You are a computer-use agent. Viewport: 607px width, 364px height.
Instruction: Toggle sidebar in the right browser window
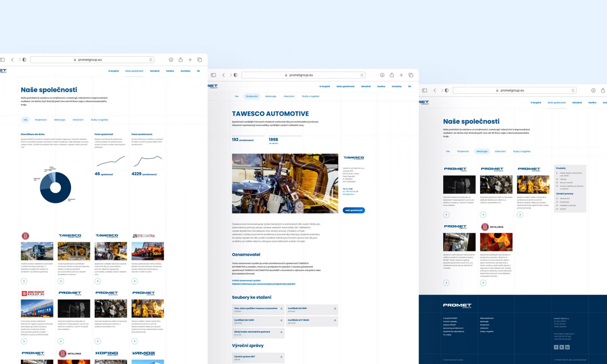tap(425, 90)
